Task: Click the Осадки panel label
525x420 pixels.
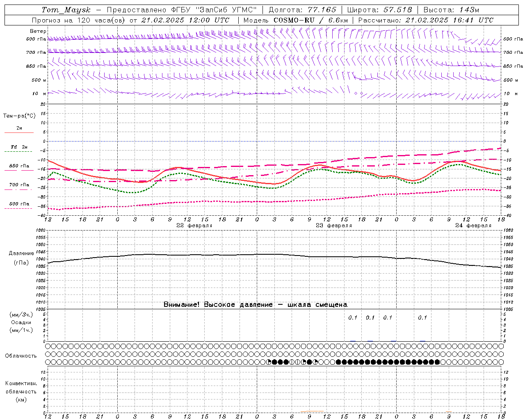Action: 21,323
